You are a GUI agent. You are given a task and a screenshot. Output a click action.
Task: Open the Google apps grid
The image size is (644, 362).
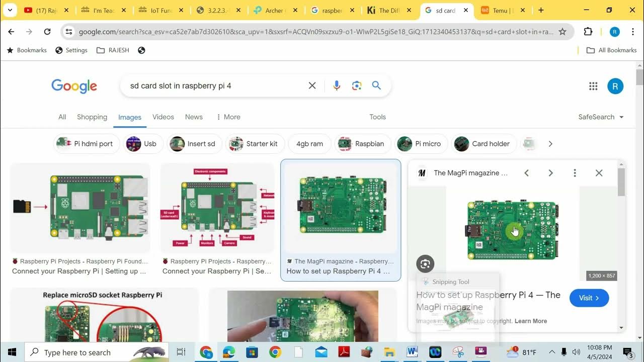coord(593,86)
